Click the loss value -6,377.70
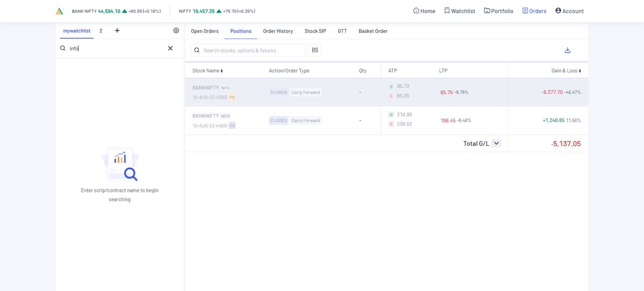Viewport: 644px width, 291px height. [552, 92]
